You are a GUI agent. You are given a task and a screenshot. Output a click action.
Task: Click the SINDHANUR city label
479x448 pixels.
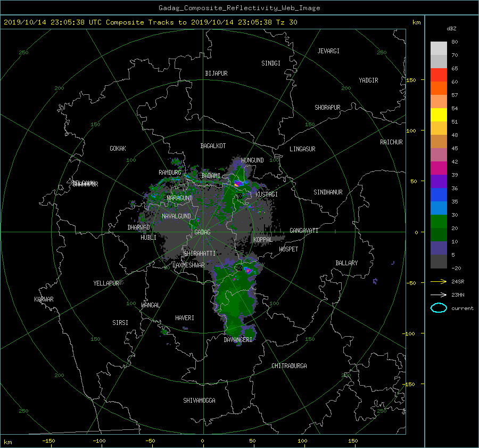[x=328, y=192]
